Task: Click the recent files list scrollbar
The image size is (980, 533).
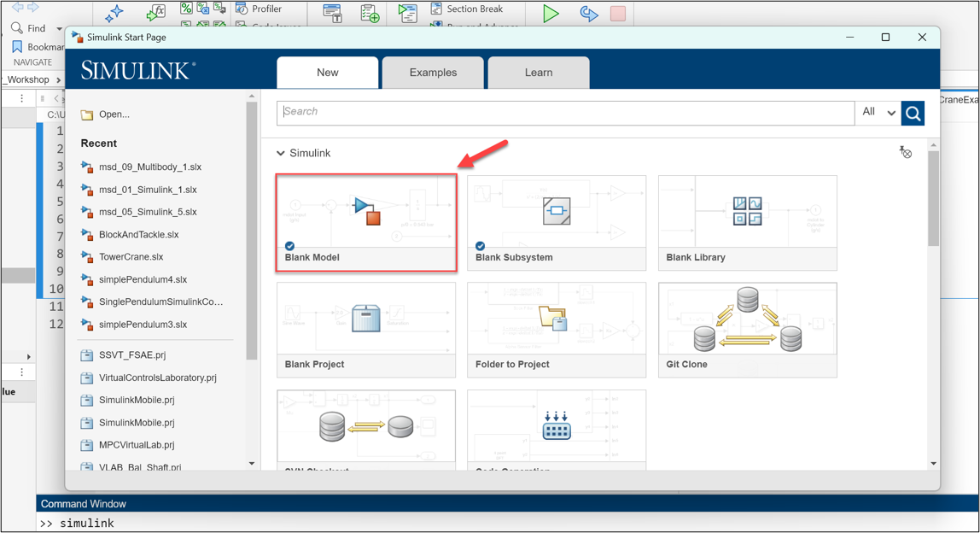Action: click(x=251, y=231)
